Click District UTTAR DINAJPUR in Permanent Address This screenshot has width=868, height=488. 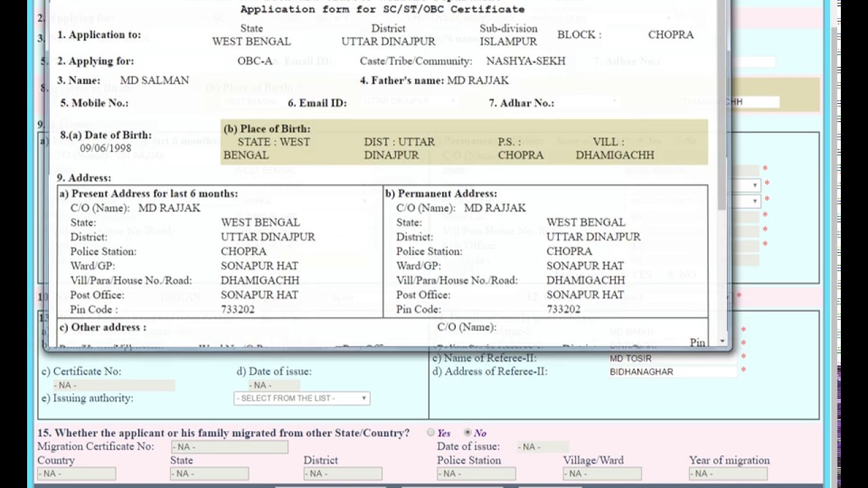coord(593,237)
